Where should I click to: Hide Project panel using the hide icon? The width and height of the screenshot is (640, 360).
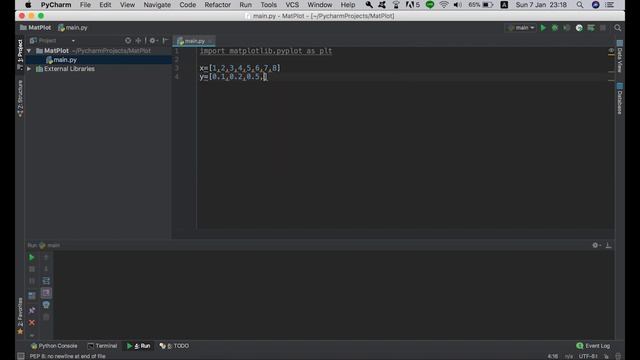pyautogui.click(x=165, y=40)
